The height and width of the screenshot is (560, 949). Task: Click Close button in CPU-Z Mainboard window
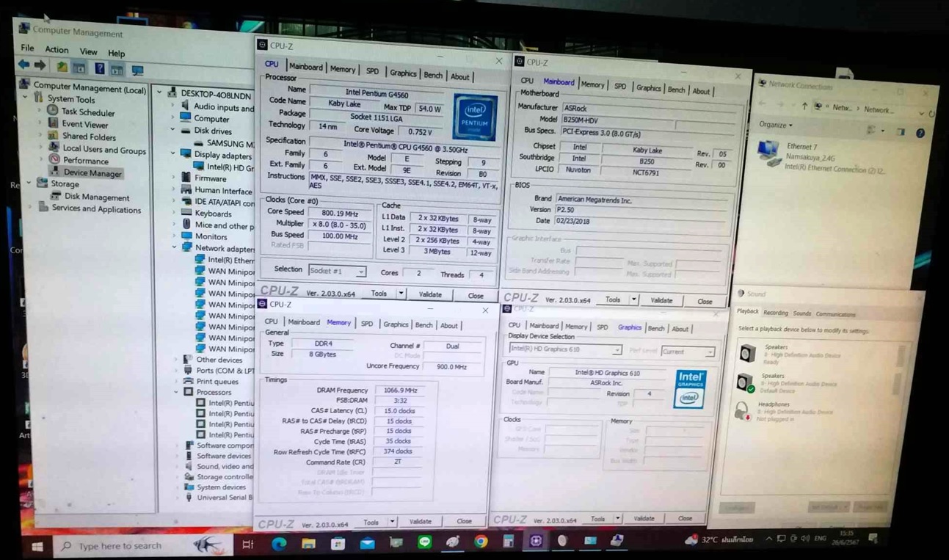click(x=704, y=301)
